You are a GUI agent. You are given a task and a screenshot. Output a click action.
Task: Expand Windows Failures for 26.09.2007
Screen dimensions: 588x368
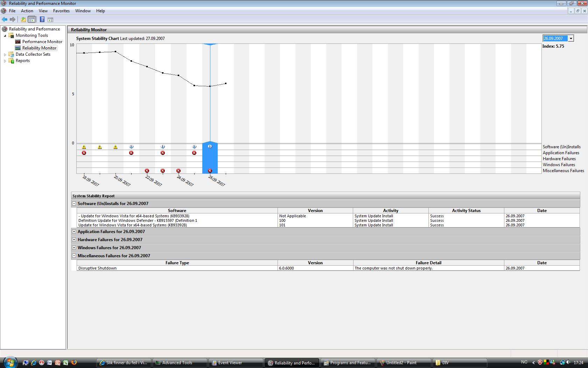74,247
